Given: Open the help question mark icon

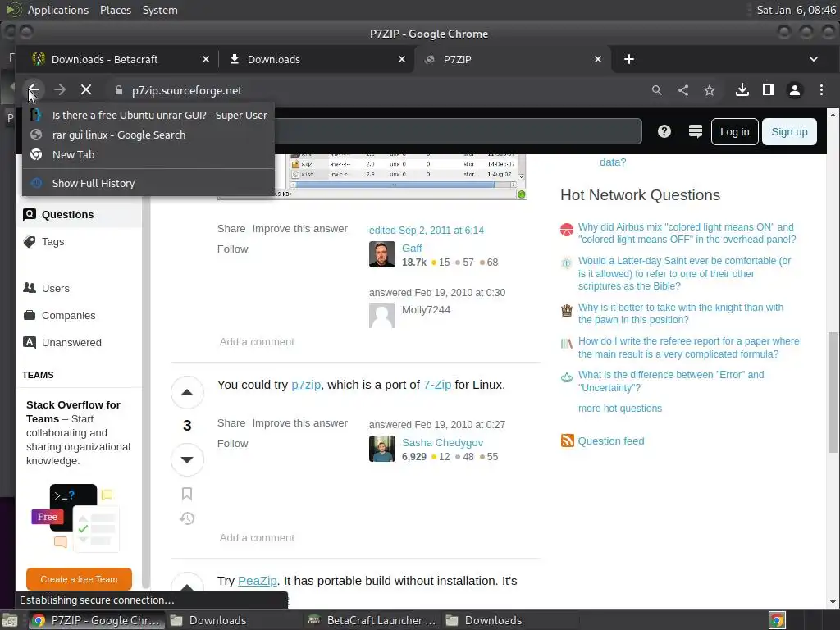Looking at the screenshot, I should tap(664, 131).
